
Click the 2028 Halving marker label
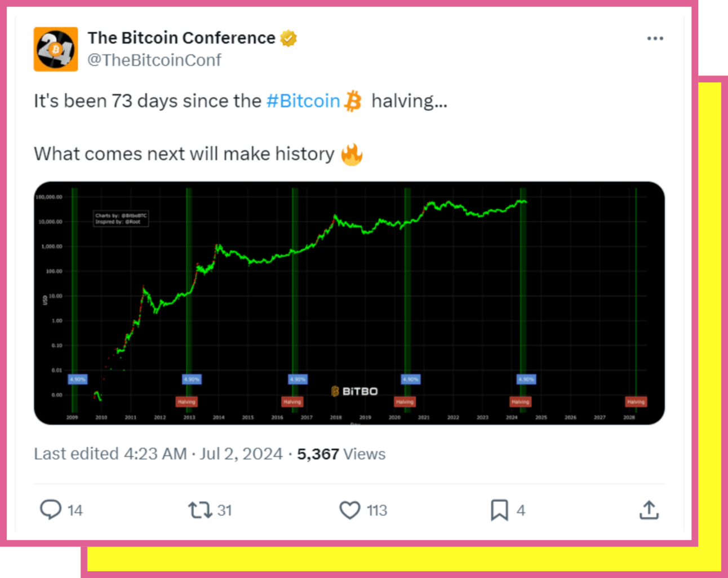[x=636, y=402]
